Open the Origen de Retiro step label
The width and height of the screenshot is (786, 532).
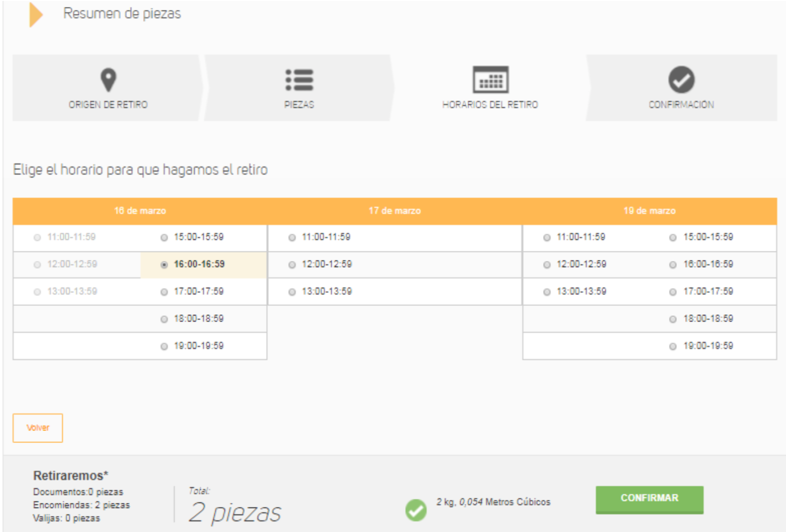tap(108, 104)
